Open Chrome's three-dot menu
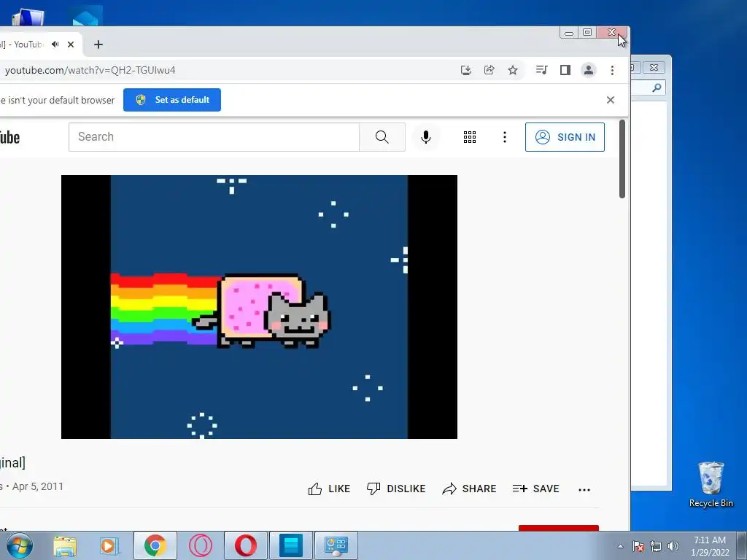 click(x=612, y=70)
